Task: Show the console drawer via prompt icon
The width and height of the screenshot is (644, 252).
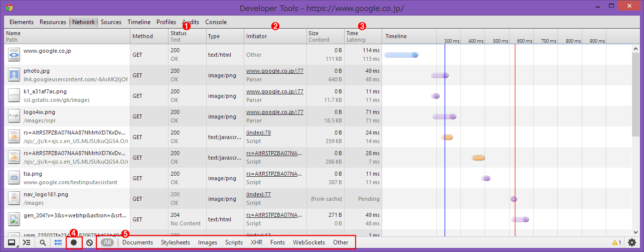Action: (27, 242)
